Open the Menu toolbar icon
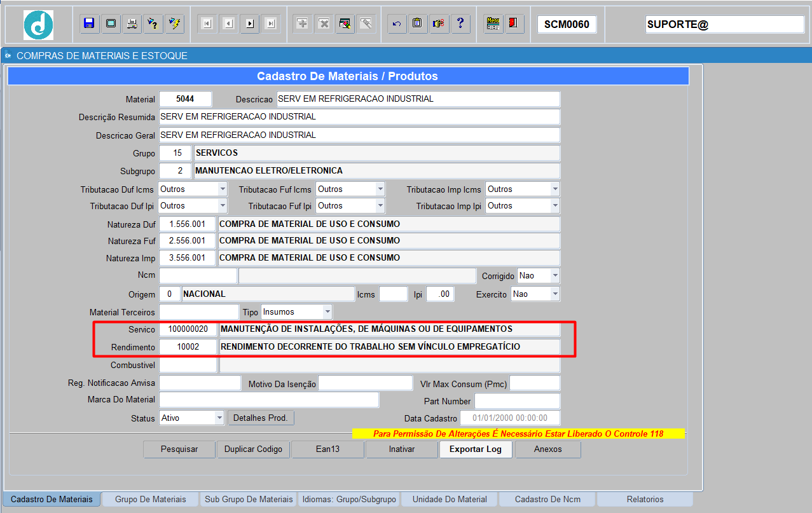The image size is (812, 513). [493, 24]
